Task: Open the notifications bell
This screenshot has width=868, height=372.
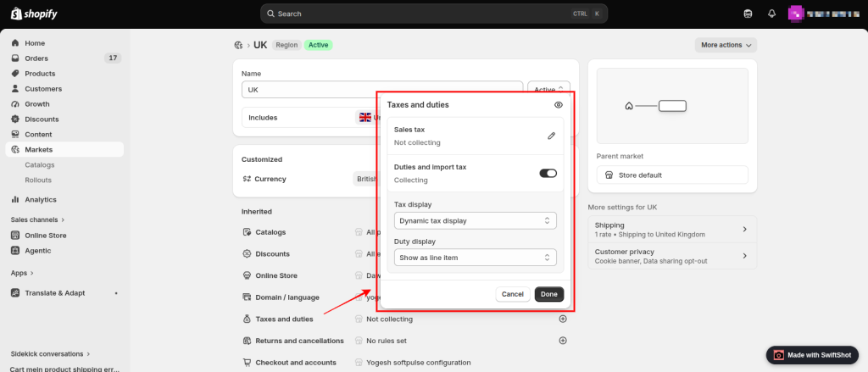Action: click(772, 14)
